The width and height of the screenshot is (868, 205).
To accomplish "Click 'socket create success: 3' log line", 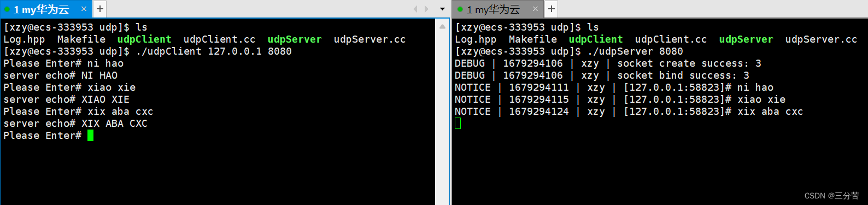I will (608, 63).
